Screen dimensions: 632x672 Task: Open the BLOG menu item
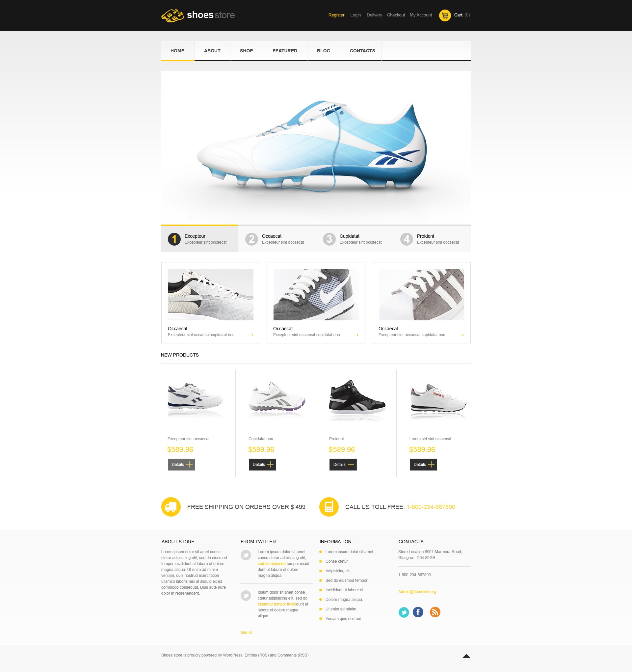tap(324, 51)
